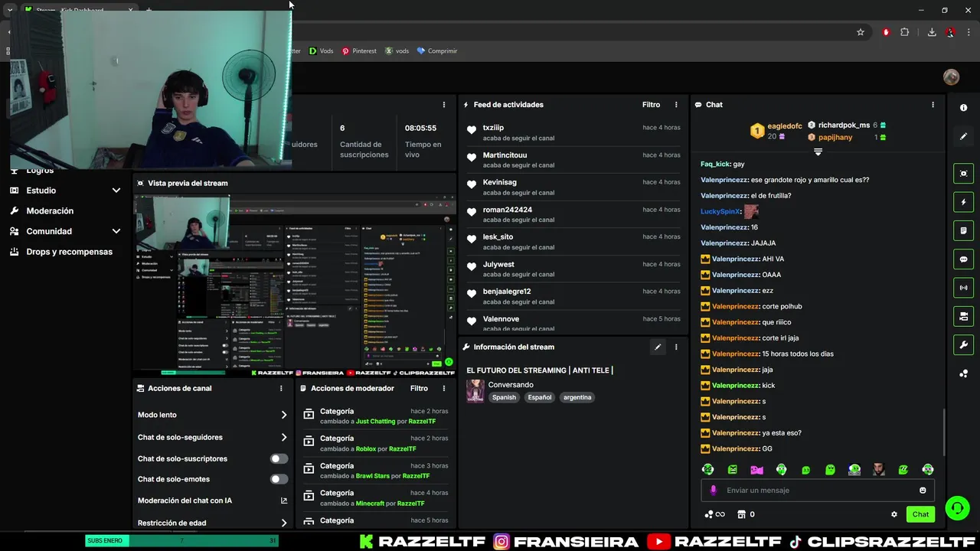Click the broadcast signal icon in right sidebar
Viewport: 980px width, 551px height.
[963, 288]
